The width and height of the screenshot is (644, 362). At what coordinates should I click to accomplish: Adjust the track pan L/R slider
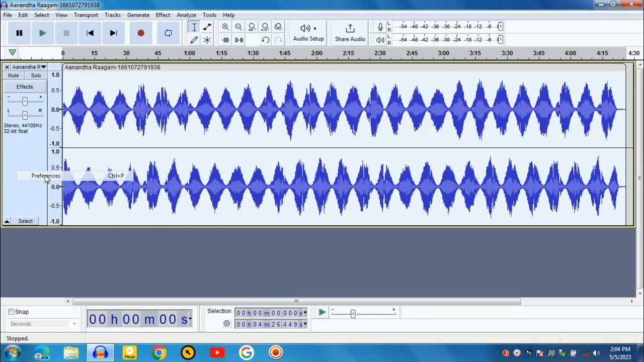[25, 115]
